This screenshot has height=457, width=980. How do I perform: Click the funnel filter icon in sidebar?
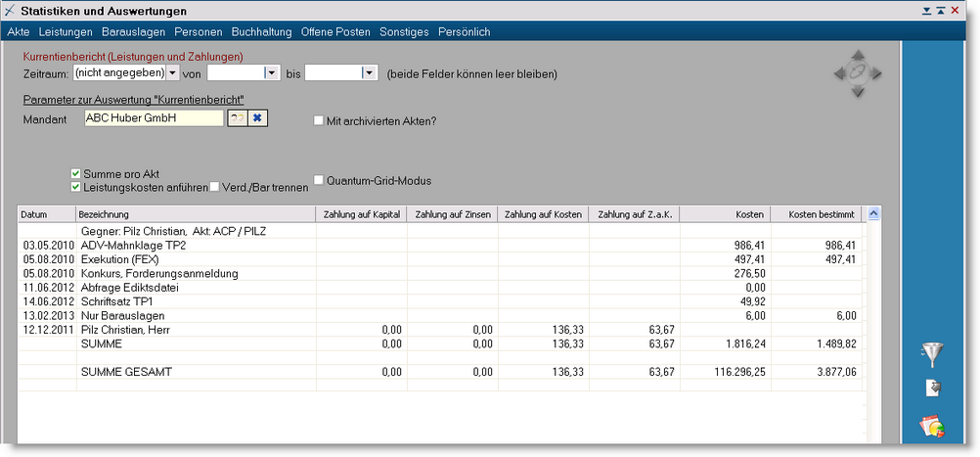pos(932,354)
